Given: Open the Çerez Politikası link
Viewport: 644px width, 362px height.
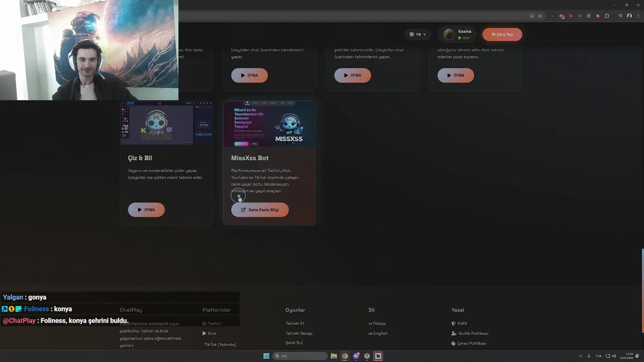Looking at the screenshot, I should [x=469, y=343].
